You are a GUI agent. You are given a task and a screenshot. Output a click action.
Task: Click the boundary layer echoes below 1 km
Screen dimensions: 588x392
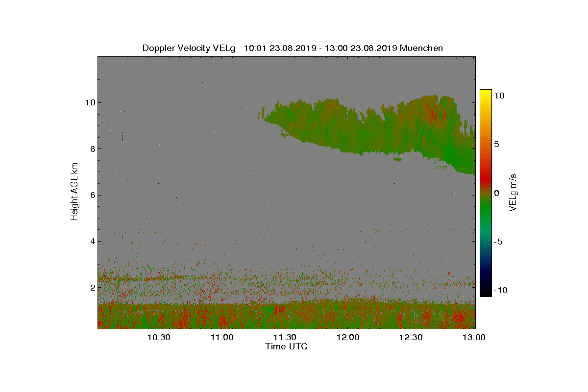(287, 316)
